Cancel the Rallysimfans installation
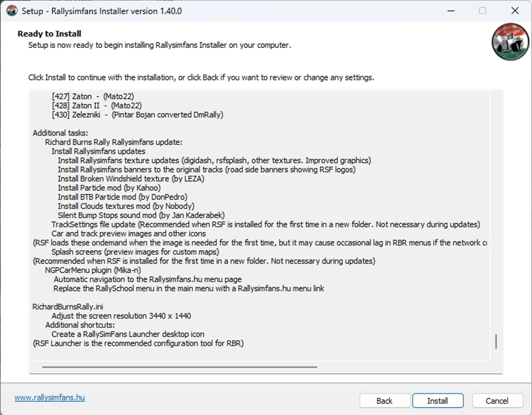 pyautogui.click(x=497, y=400)
